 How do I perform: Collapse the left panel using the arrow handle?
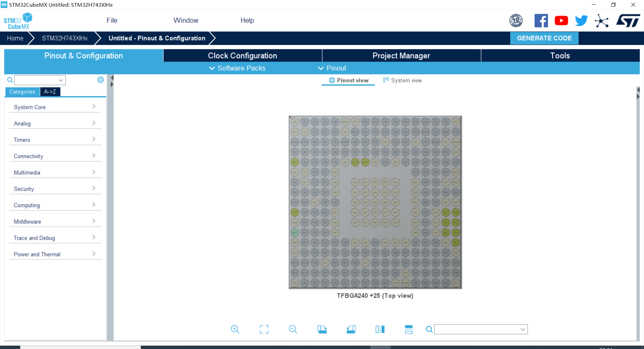(112, 78)
